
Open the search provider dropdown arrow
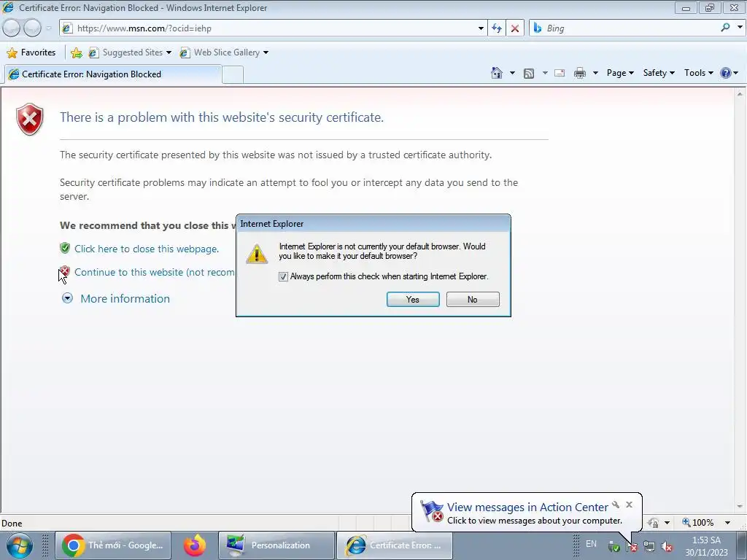pyautogui.click(x=740, y=28)
